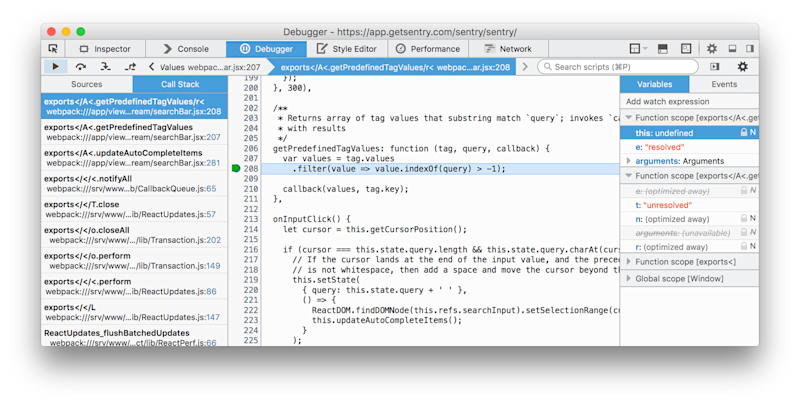This screenshot has height=405, width=800.
Task: Toggle the split console icon
Action: [662, 48]
